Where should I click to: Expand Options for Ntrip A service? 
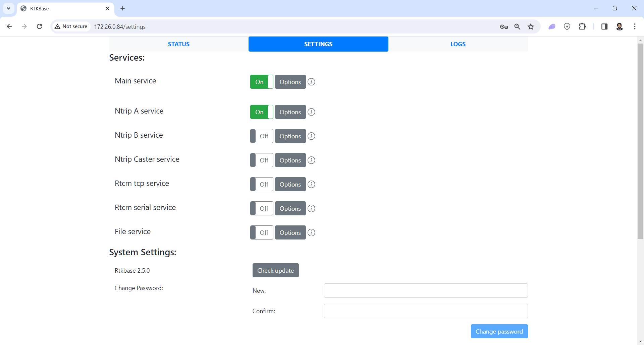coord(290,112)
